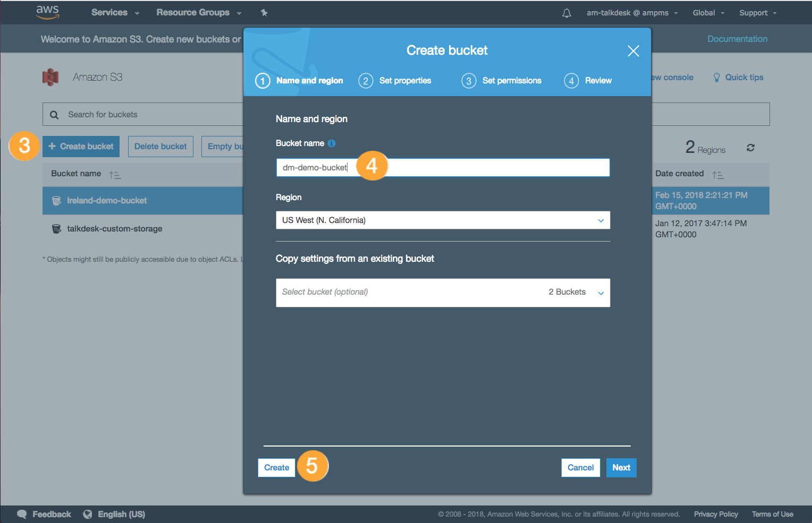812x523 pixels.
Task: Open the Resource Groups dropdown
Action: tap(199, 12)
